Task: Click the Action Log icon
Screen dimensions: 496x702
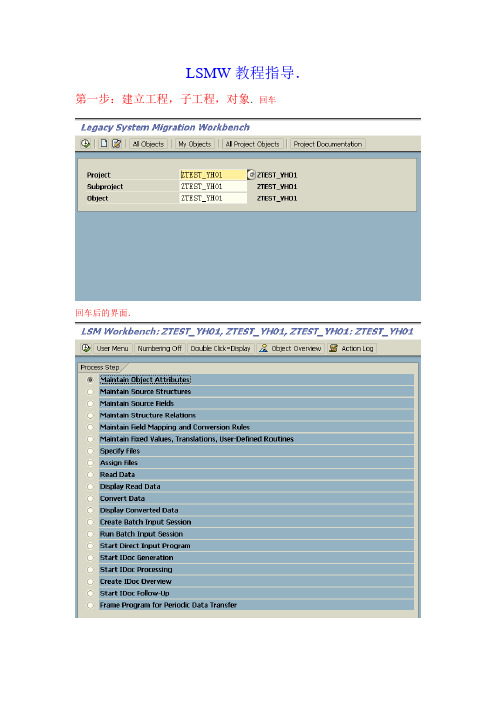Action: point(333,348)
